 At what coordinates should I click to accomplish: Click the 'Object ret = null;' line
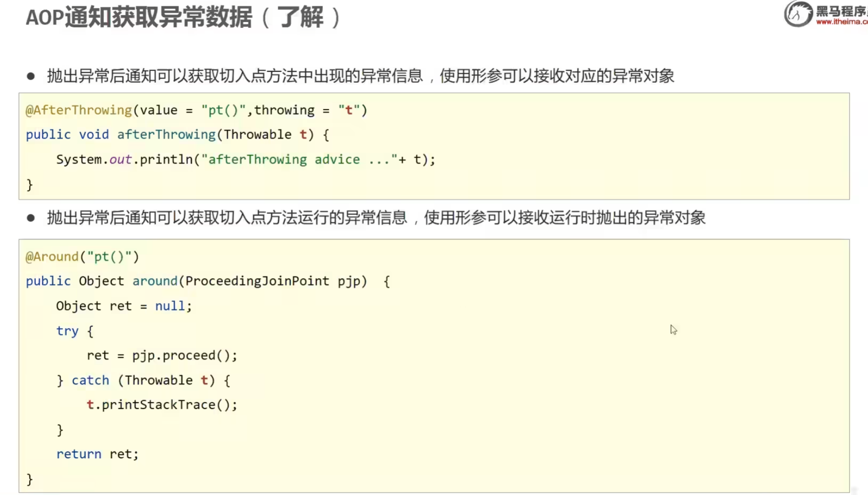(x=124, y=306)
